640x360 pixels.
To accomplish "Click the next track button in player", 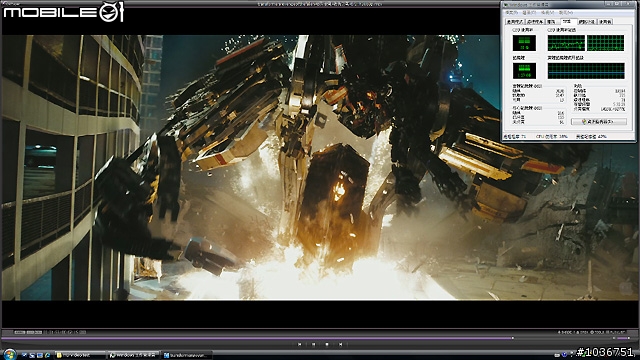I will click(x=340, y=344).
